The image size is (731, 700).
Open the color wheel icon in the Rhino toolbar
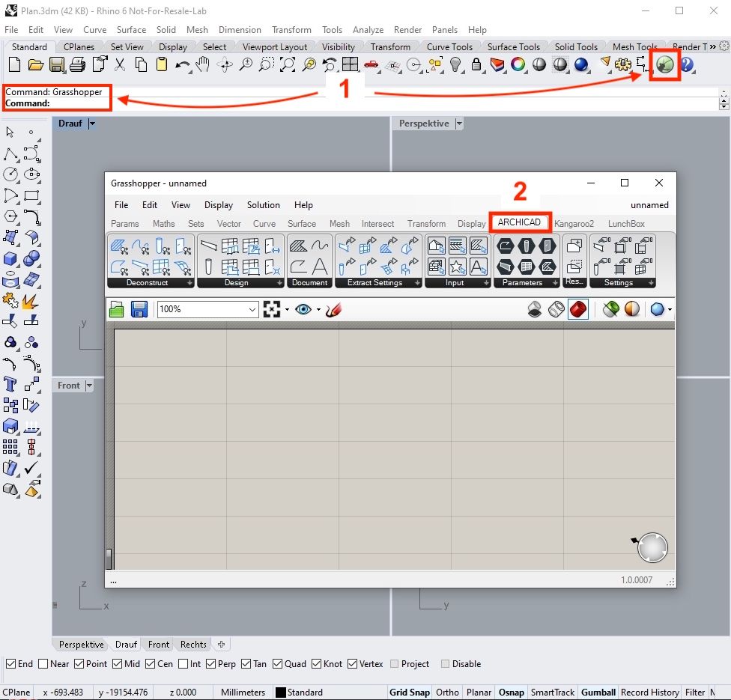coord(518,64)
